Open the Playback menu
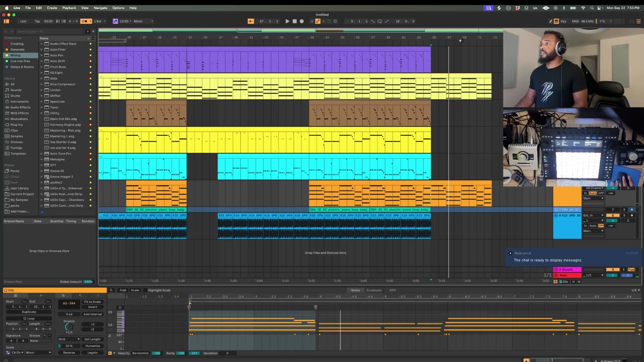This screenshot has width=644, height=362. (x=69, y=8)
